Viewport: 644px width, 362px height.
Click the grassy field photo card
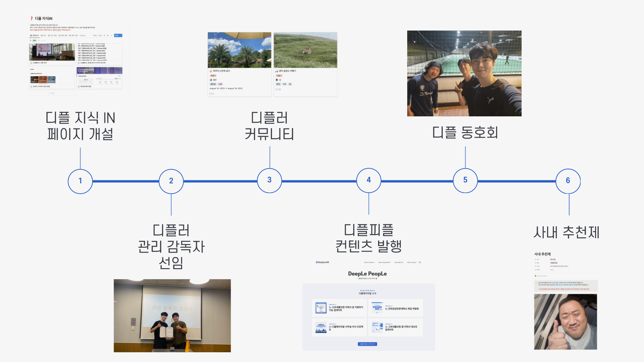[x=306, y=64]
